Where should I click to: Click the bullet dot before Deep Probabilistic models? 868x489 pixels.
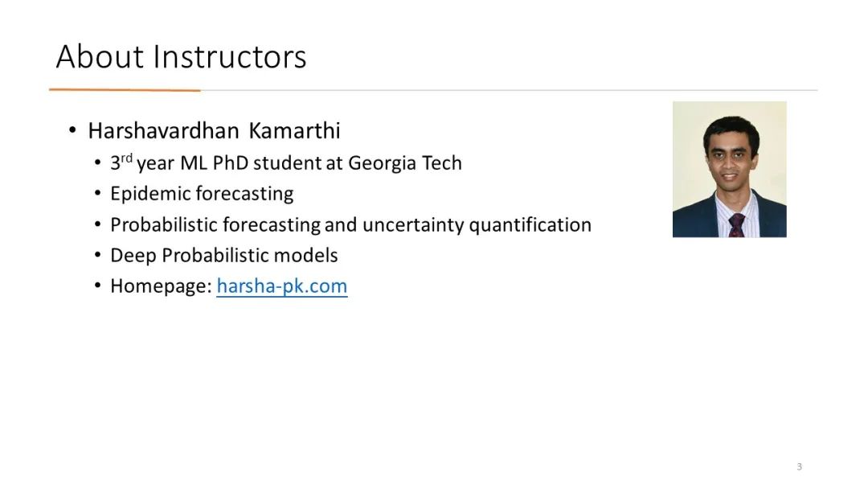[98, 255]
